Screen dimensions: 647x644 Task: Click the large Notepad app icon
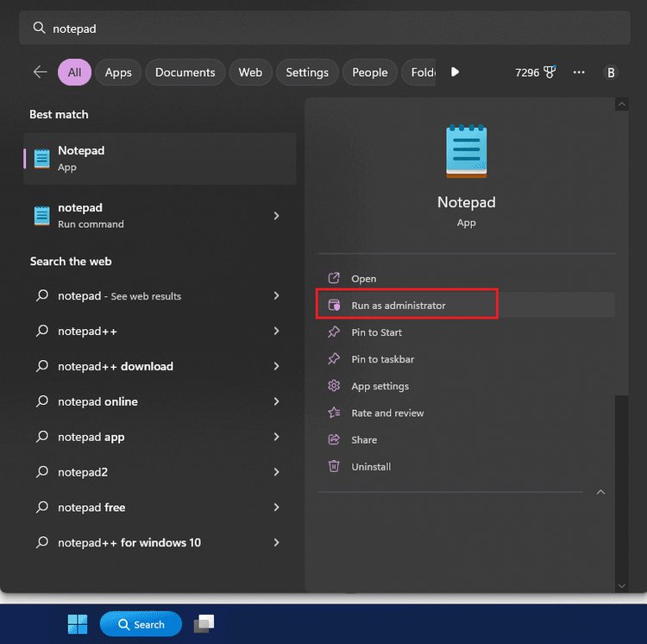tap(466, 152)
